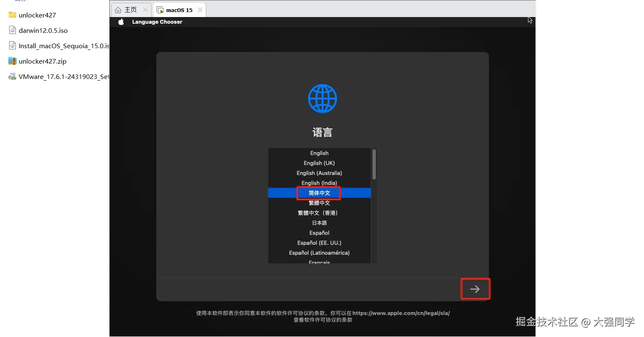Open the unlocker427 folder icon
644x337 pixels.
point(12,15)
